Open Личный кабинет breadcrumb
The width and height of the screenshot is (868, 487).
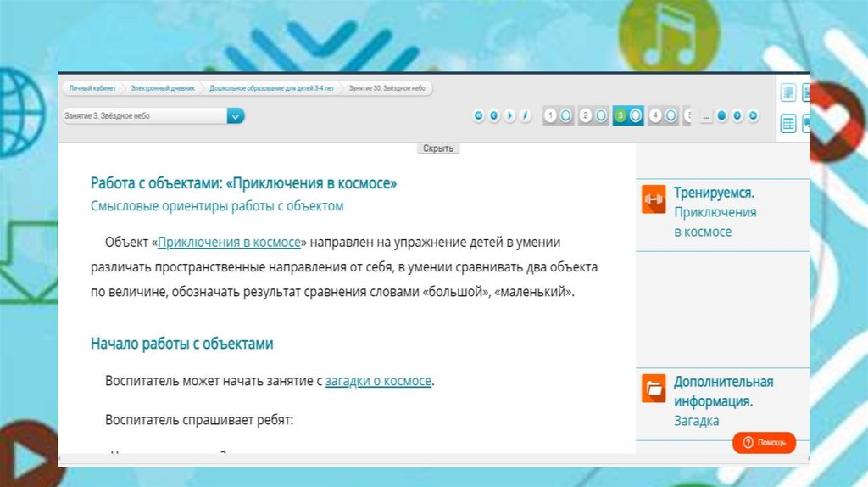91,88
